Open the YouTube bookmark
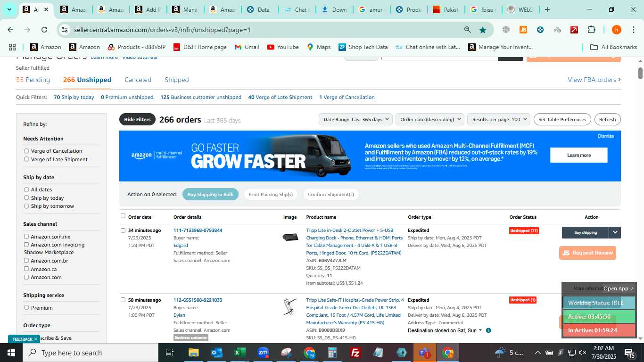The height and width of the screenshot is (362, 644). [283, 47]
